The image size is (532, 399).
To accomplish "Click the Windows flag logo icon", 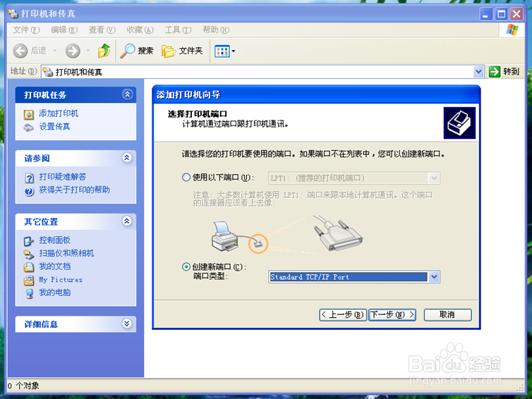I will click(512, 30).
